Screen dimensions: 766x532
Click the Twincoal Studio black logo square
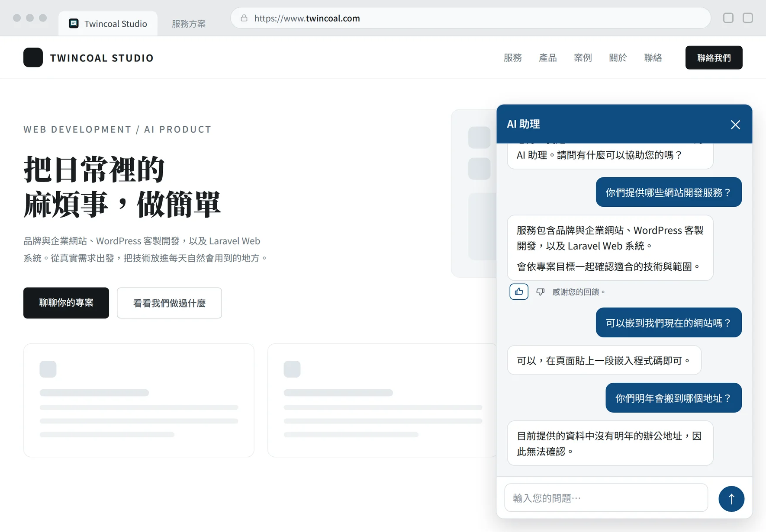(x=33, y=58)
